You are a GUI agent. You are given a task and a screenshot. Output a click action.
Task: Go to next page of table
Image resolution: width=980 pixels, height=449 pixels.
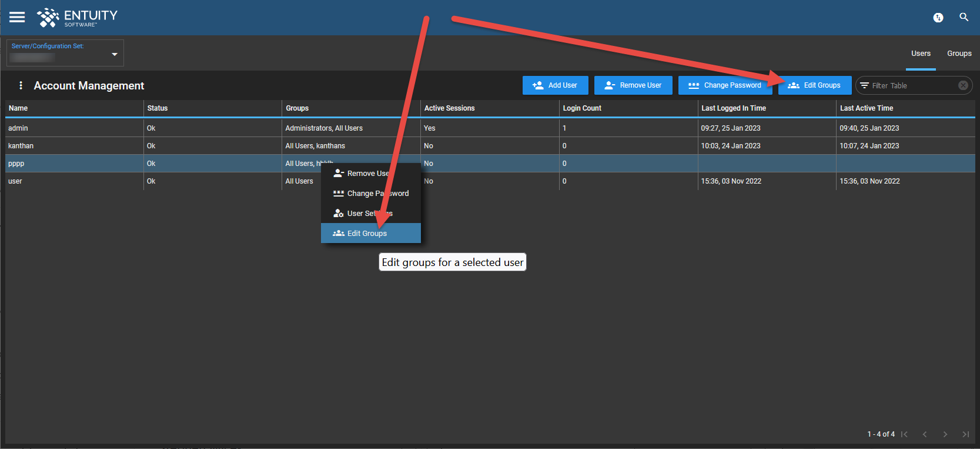[945, 434]
